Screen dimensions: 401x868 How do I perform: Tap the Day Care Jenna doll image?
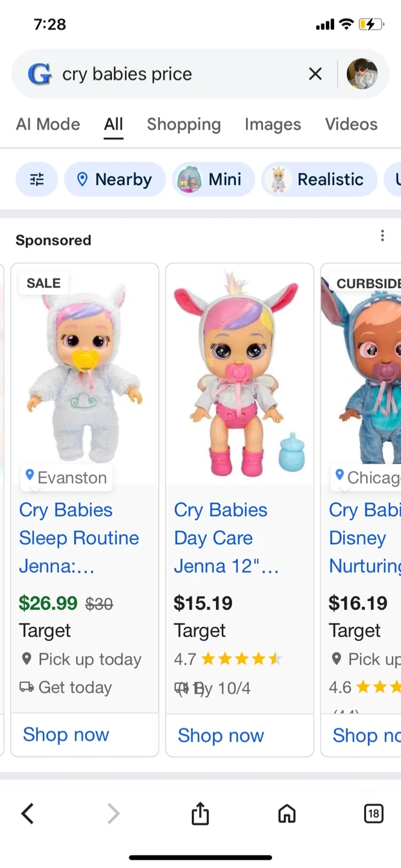239,374
